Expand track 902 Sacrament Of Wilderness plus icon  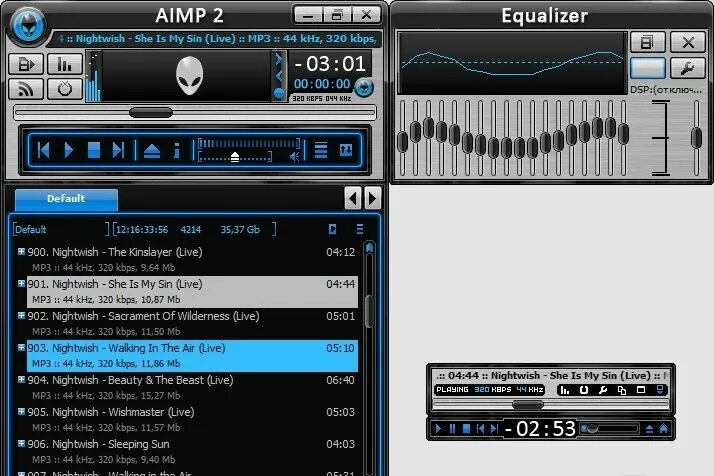tap(21, 315)
